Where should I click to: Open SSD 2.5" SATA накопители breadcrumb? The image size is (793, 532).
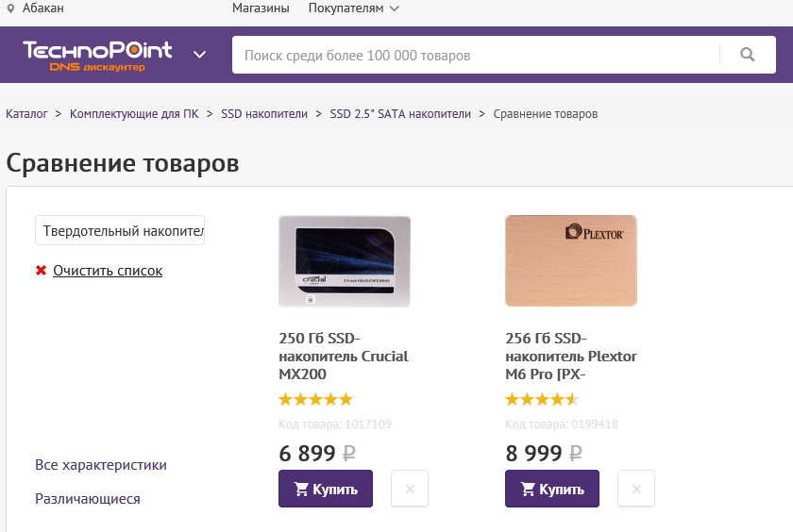(x=400, y=114)
